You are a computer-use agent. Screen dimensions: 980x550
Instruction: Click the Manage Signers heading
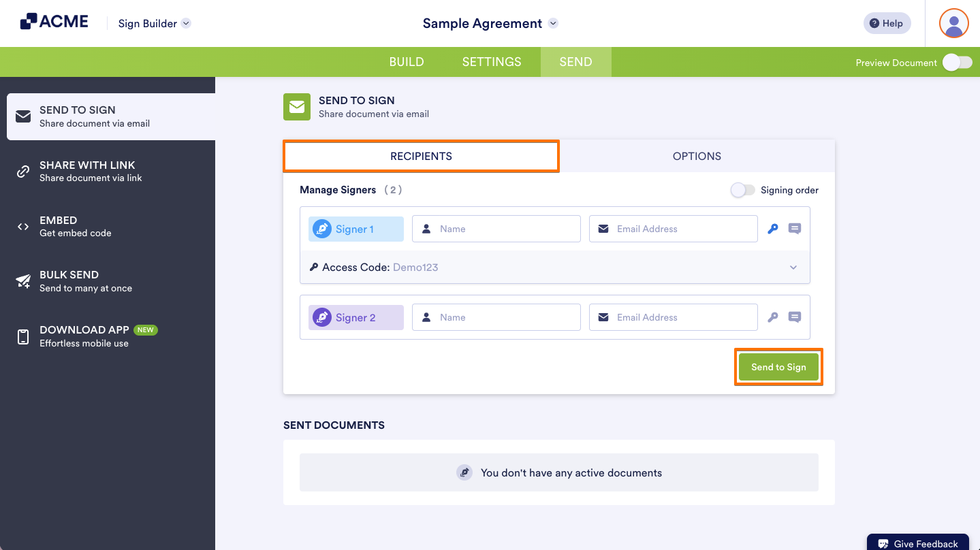[x=338, y=190]
